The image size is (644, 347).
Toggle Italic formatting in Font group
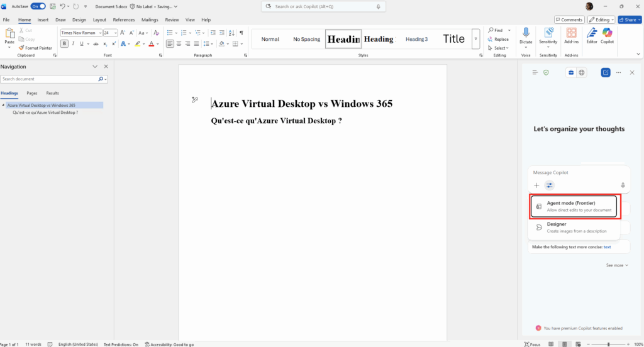tap(73, 44)
